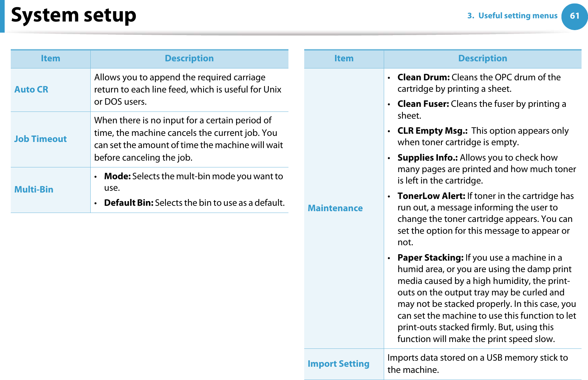The image size is (588, 380).
Task: Click the Default Bin bullet heading
Action: click(x=129, y=203)
